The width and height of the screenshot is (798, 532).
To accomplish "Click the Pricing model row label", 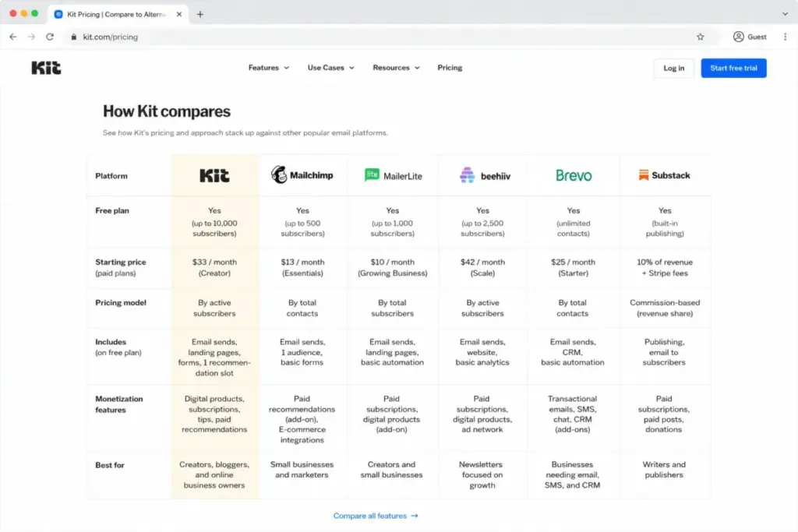I will pyautogui.click(x=121, y=303).
